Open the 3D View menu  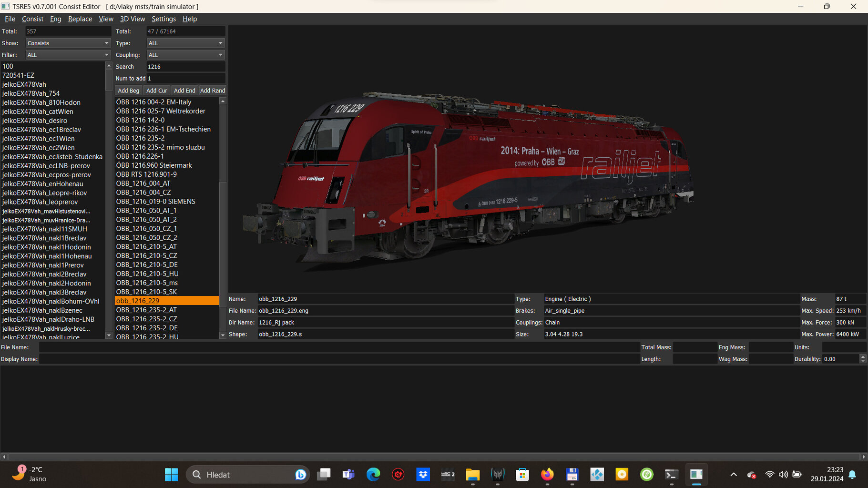point(133,19)
